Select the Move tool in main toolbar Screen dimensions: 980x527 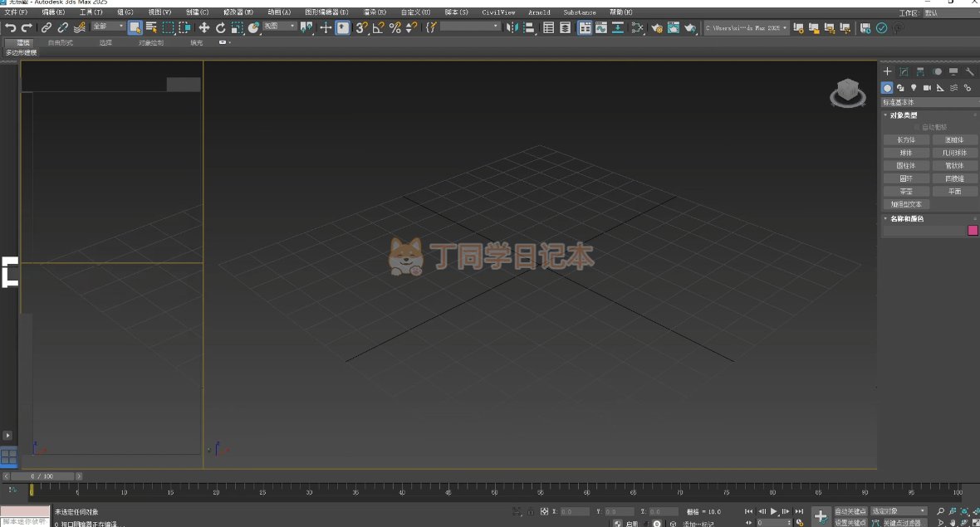point(203,27)
